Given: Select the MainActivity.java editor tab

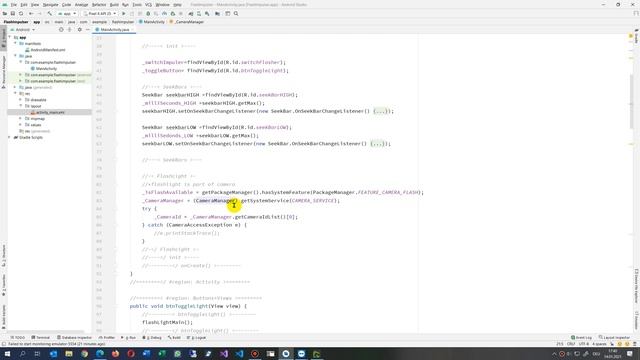Looking at the screenshot, I should coord(114,30).
